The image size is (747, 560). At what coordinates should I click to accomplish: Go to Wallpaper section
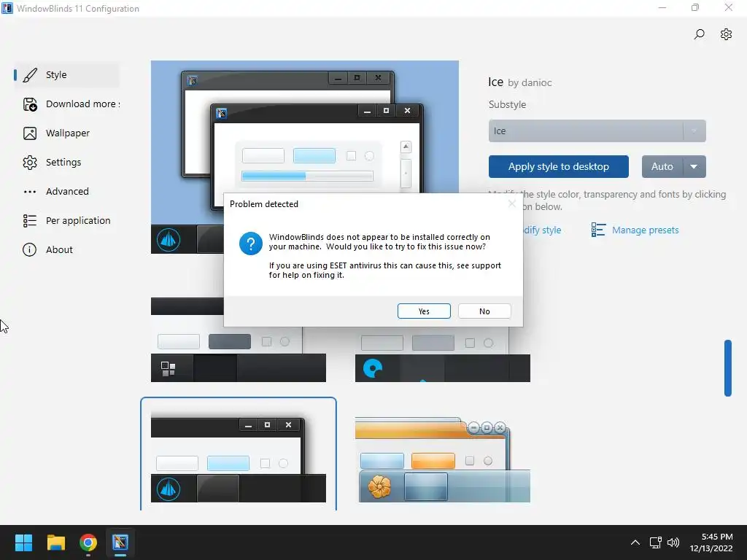[x=66, y=133]
